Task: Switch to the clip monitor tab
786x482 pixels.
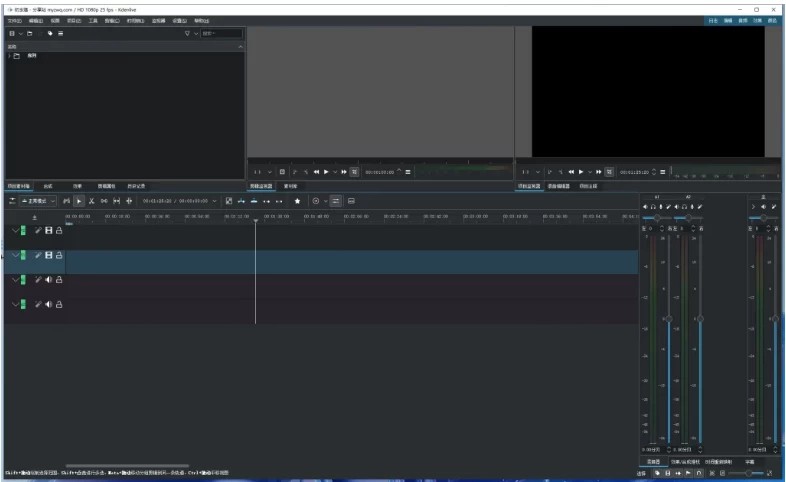Action: [x=260, y=186]
